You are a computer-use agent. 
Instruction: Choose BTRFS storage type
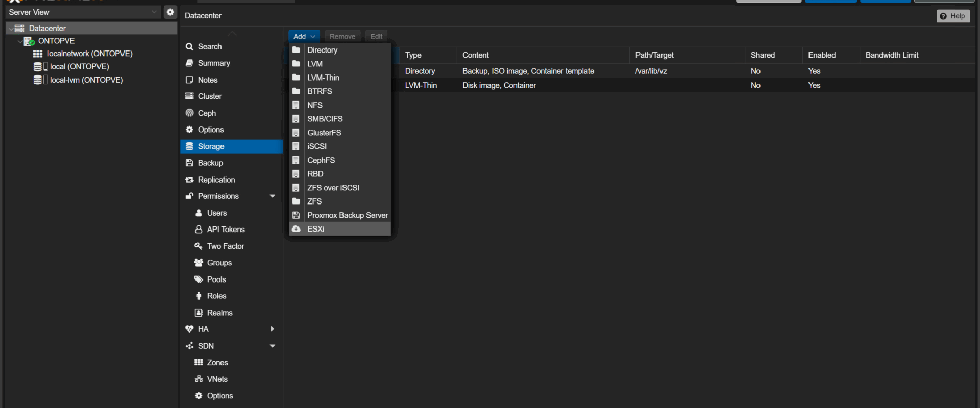(x=340, y=91)
